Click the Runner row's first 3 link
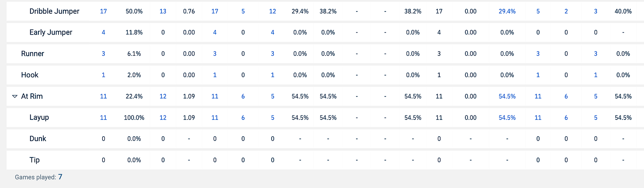This screenshot has height=188, width=644. click(103, 54)
